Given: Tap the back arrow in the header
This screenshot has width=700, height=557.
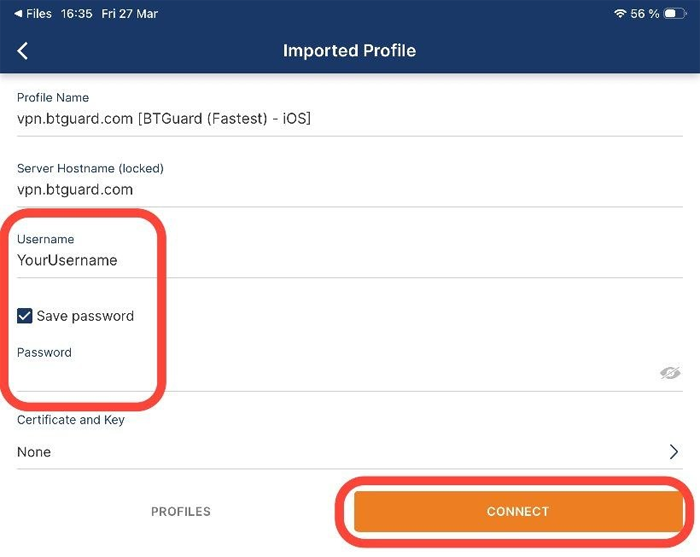Looking at the screenshot, I should 23,51.
